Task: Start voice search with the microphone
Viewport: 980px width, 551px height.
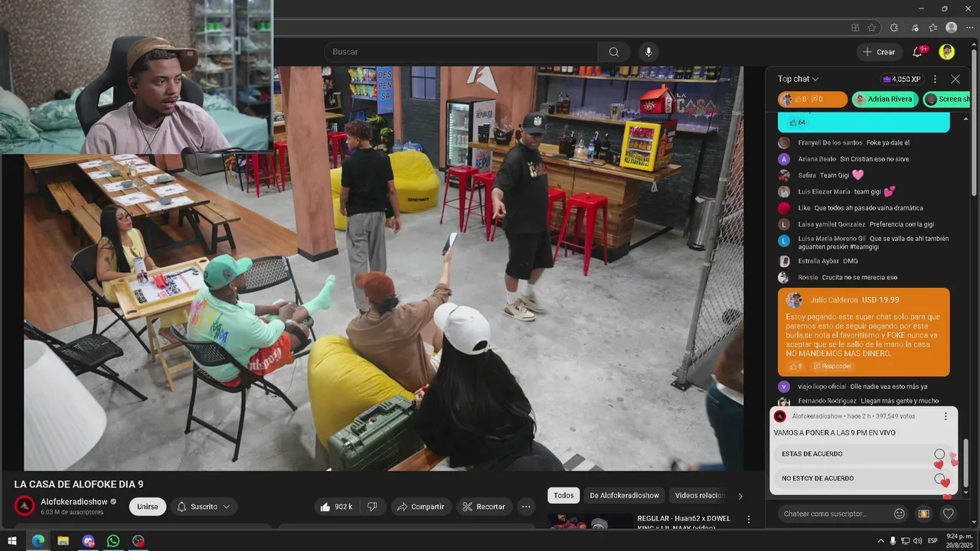Action: [x=648, y=52]
